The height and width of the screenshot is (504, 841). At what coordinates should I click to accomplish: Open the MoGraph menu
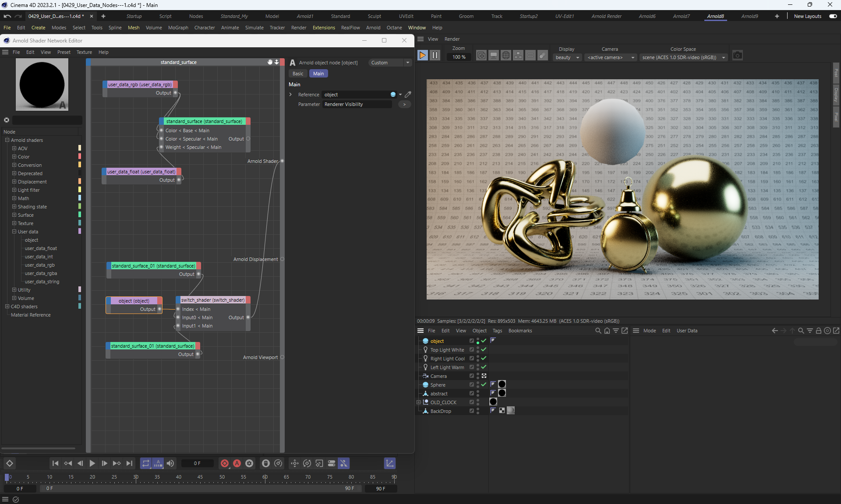pyautogui.click(x=178, y=28)
